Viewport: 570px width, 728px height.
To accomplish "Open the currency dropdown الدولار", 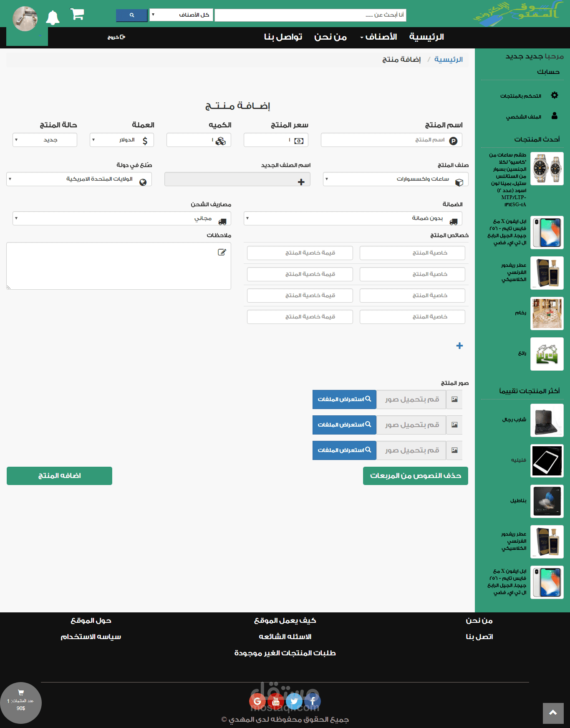I will coord(122,140).
